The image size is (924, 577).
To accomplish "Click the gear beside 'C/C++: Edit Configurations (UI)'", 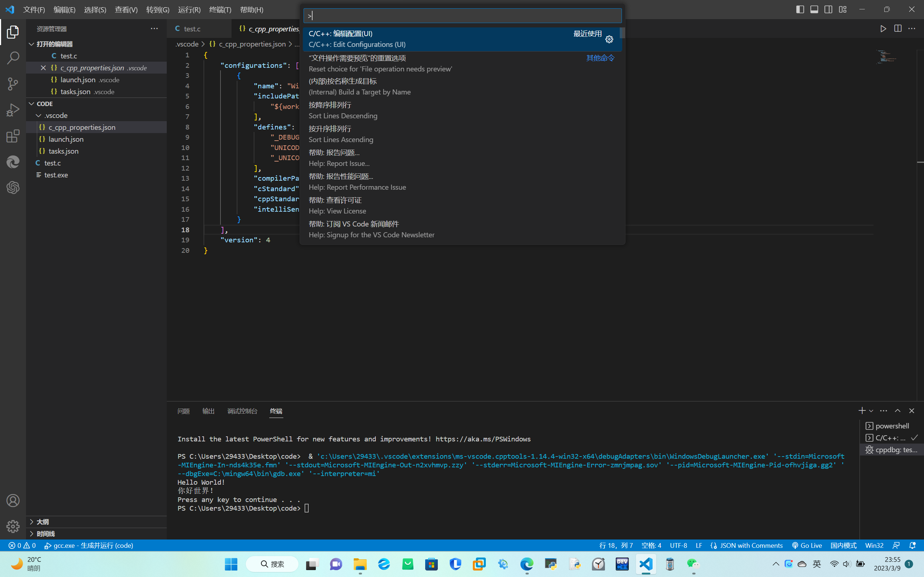I will [x=609, y=39].
